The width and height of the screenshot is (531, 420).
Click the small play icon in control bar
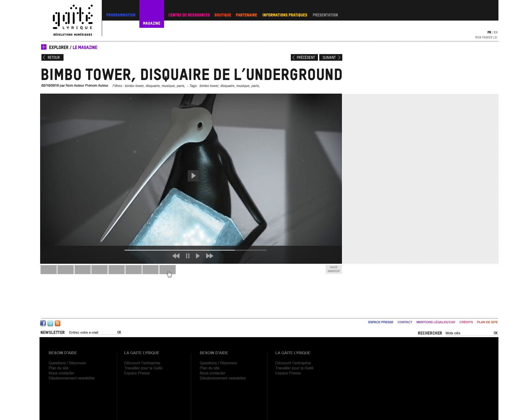click(198, 256)
